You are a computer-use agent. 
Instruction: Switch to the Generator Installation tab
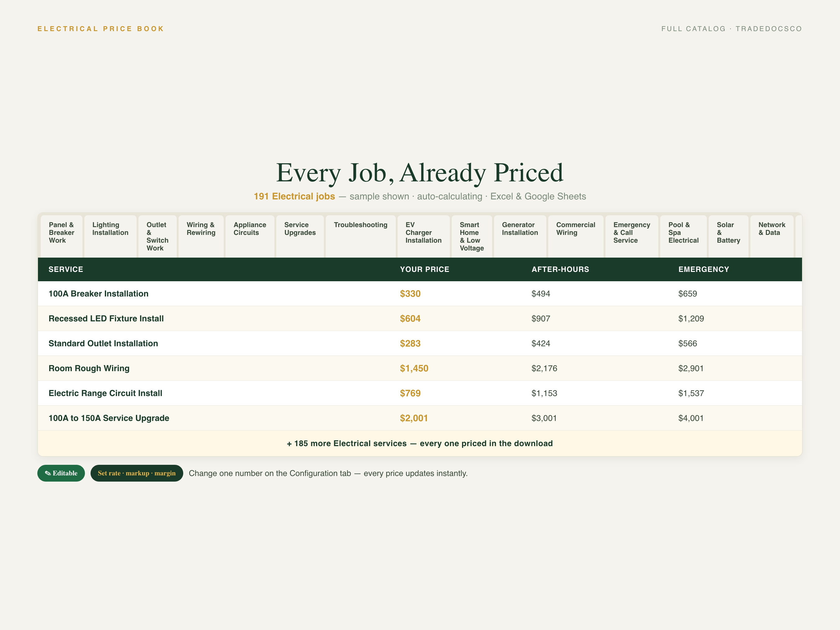(520, 236)
